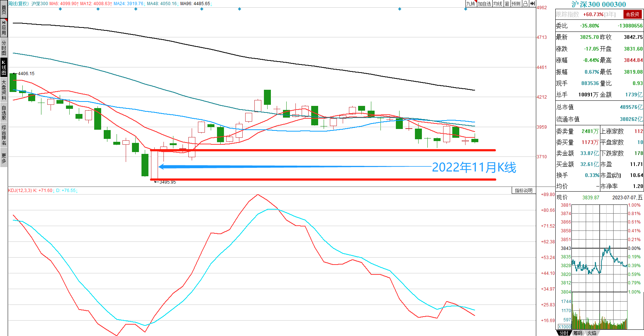Open the 窗 window layout button

(507, 4)
